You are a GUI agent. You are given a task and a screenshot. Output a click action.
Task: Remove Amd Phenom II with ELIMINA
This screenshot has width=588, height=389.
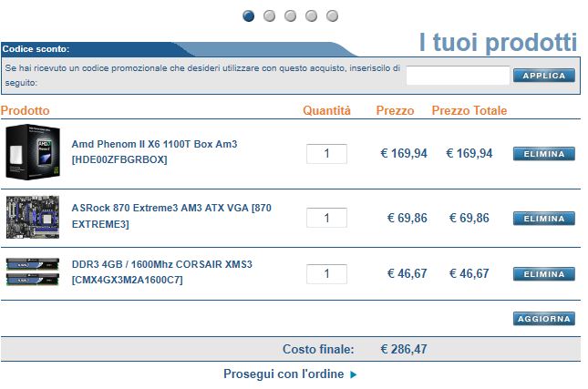pyautogui.click(x=543, y=154)
